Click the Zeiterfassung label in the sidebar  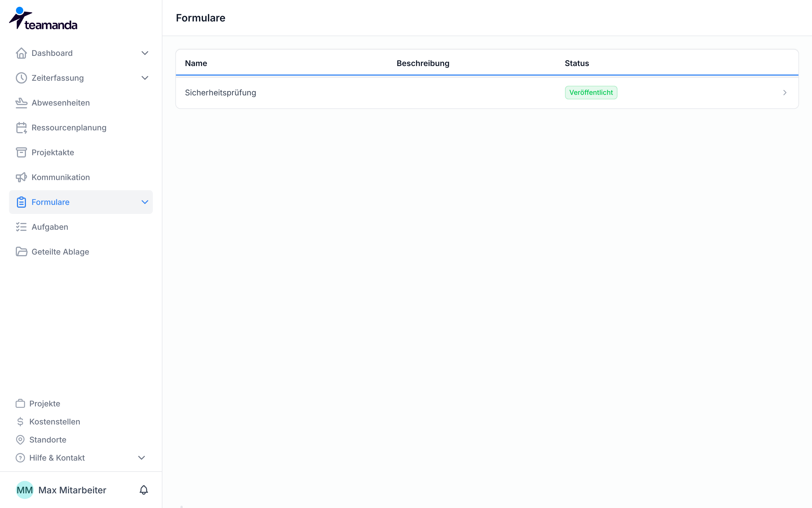point(58,78)
